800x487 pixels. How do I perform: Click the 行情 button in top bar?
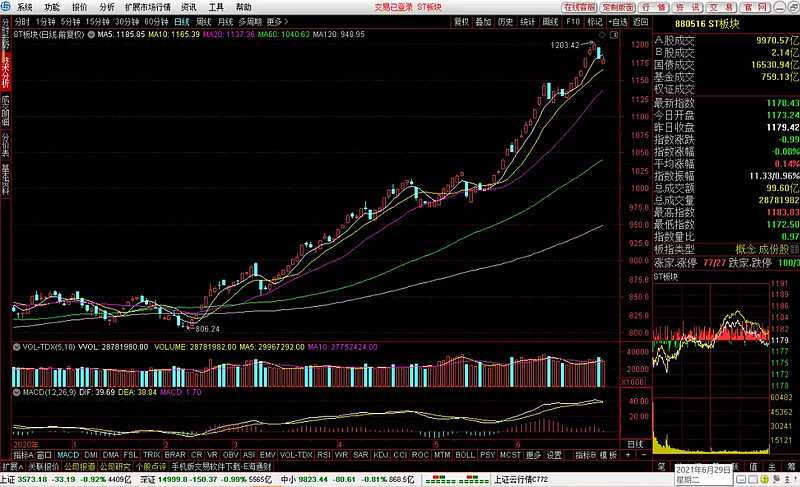pos(654,7)
